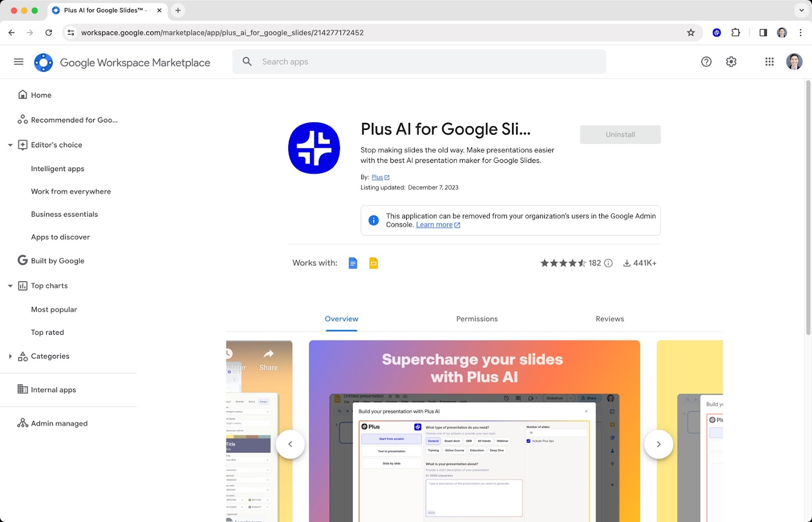Click the Top charts label

(49, 286)
